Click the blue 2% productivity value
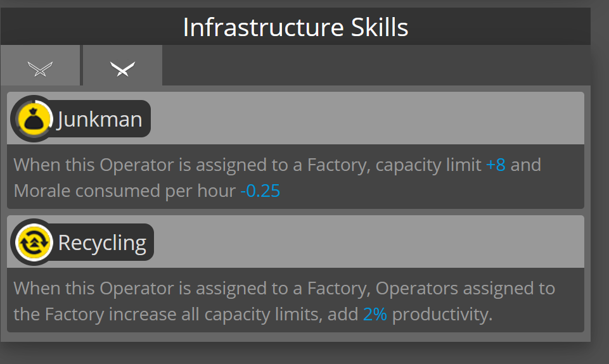Image resolution: width=609 pixels, height=364 pixels. [x=375, y=314]
